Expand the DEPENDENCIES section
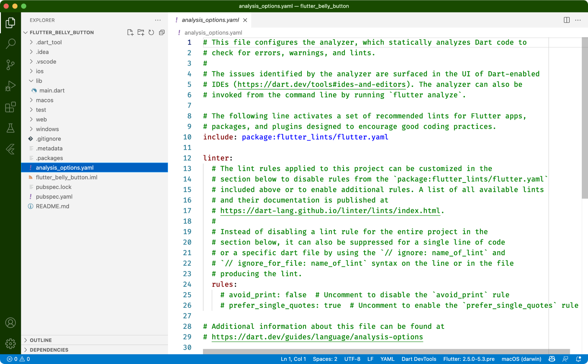 49,350
